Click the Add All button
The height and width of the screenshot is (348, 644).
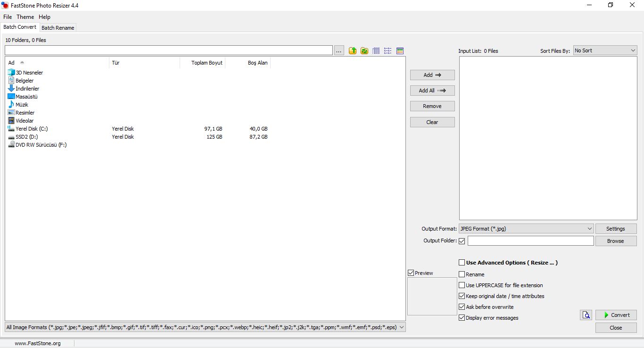pyautogui.click(x=432, y=91)
